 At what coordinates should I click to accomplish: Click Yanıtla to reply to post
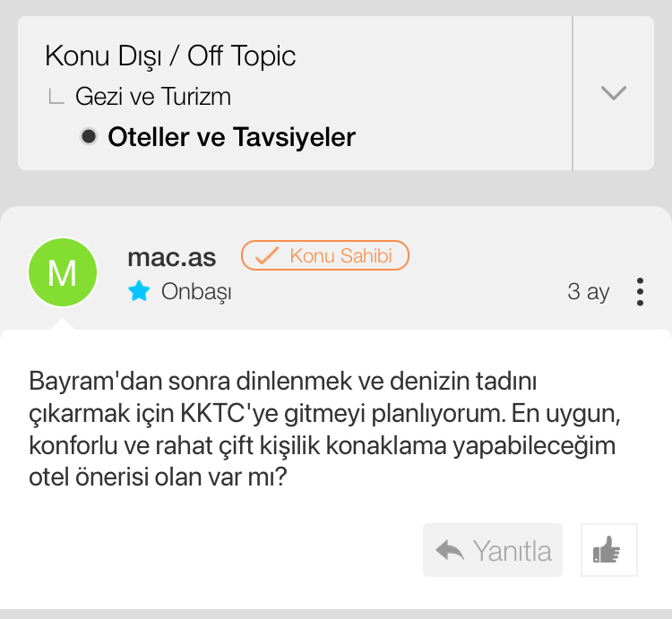(493, 550)
